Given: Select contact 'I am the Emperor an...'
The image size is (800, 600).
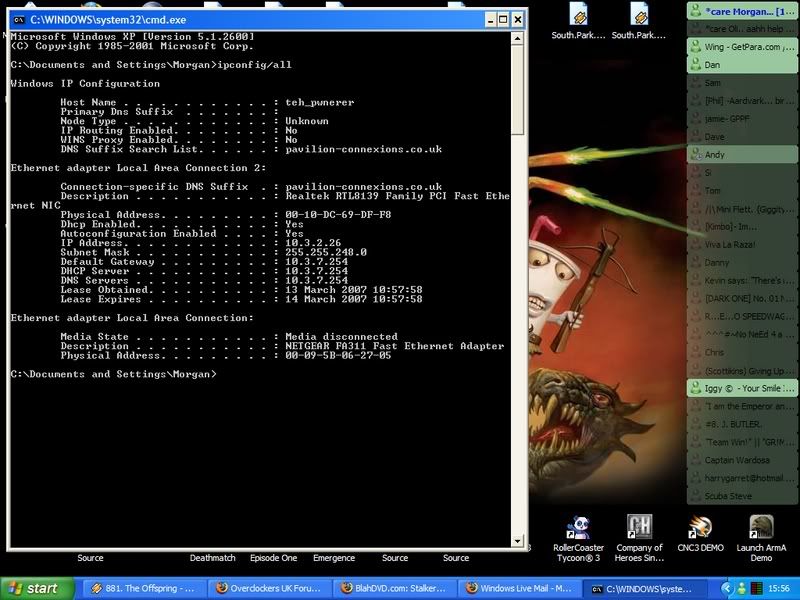Looking at the screenshot, I should coord(742,406).
